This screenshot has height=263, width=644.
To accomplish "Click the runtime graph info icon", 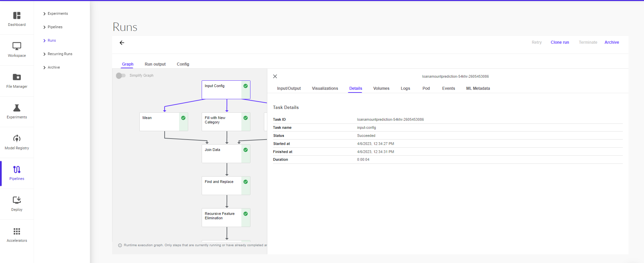I will click(x=120, y=245).
